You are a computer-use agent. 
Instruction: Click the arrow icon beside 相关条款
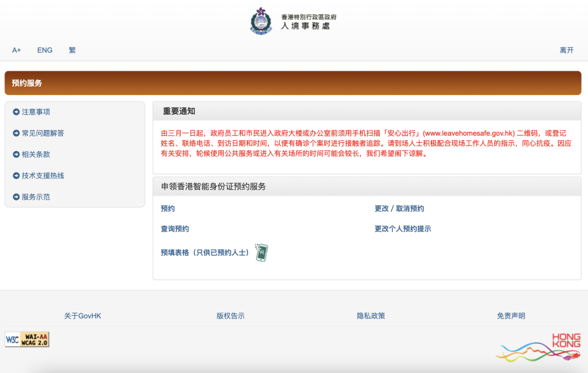[16, 154]
